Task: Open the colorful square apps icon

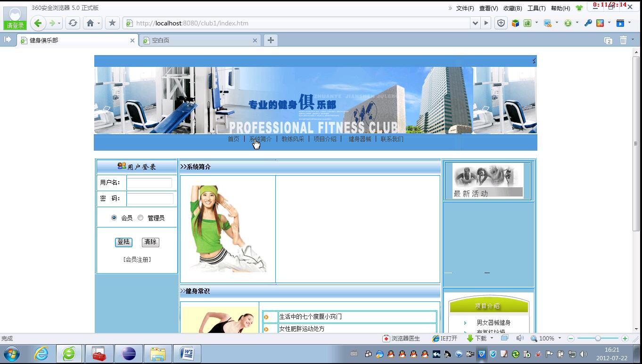Action: 600,23
